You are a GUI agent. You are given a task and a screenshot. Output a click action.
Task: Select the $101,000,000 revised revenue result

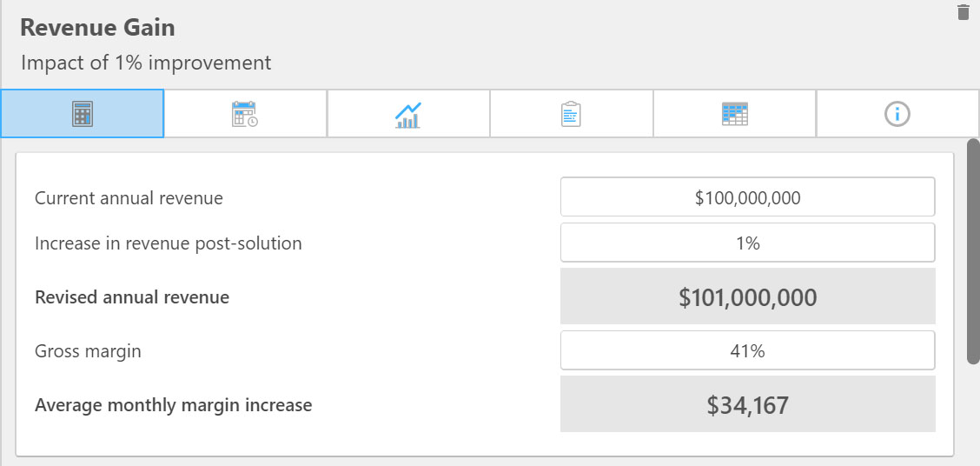pyautogui.click(x=747, y=296)
